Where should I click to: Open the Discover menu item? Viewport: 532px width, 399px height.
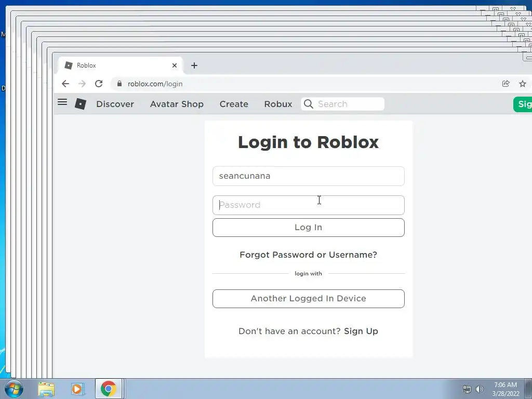pyautogui.click(x=115, y=104)
